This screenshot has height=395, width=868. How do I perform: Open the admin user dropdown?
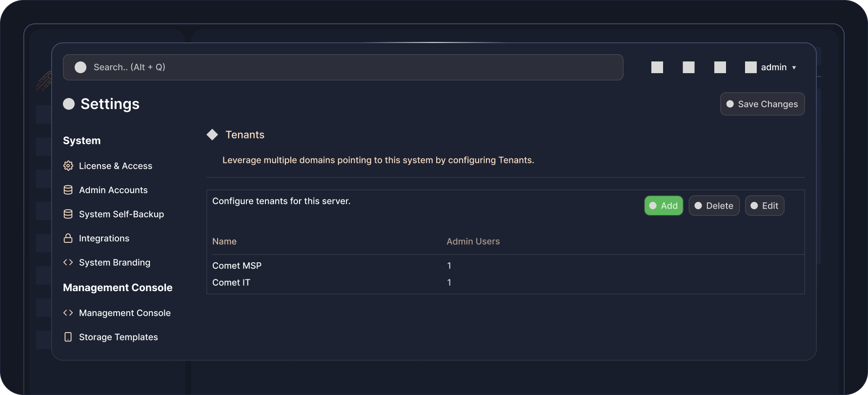coord(773,67)
